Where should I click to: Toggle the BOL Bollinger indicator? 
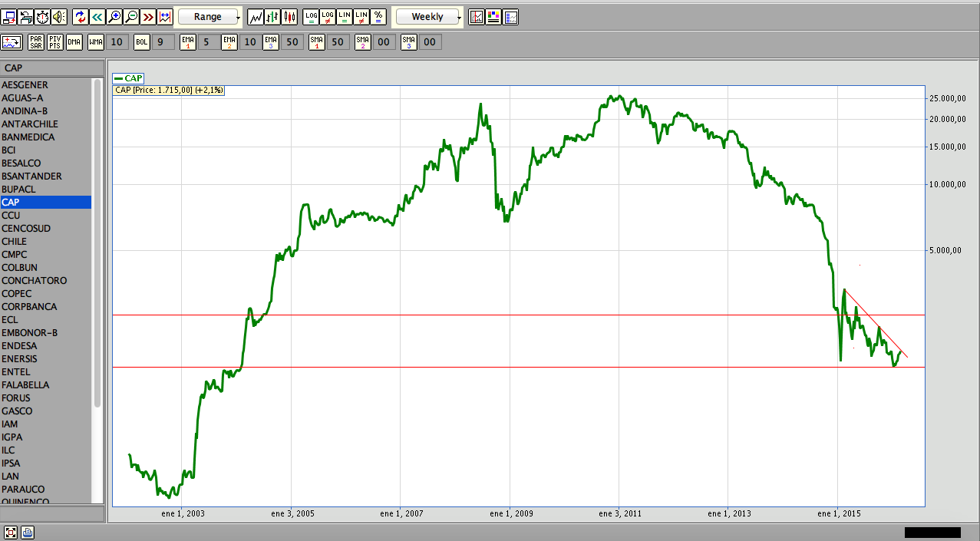coord(141,42)
